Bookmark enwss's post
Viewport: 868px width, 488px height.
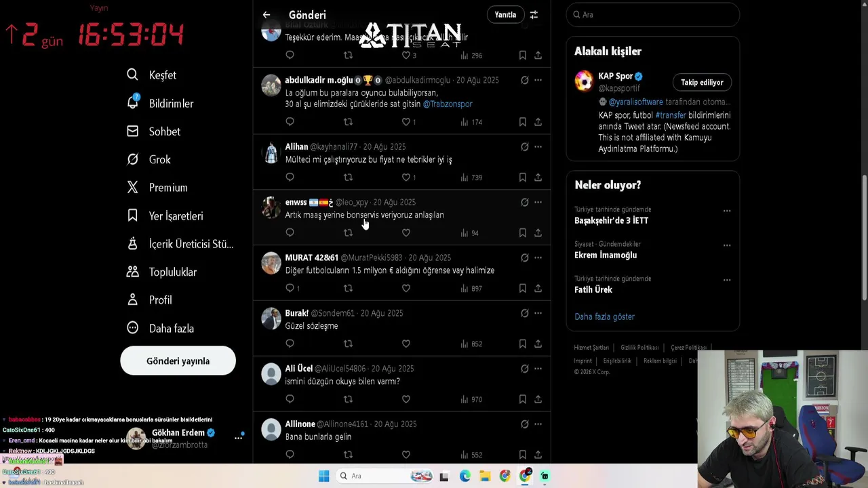pos(523,232)
